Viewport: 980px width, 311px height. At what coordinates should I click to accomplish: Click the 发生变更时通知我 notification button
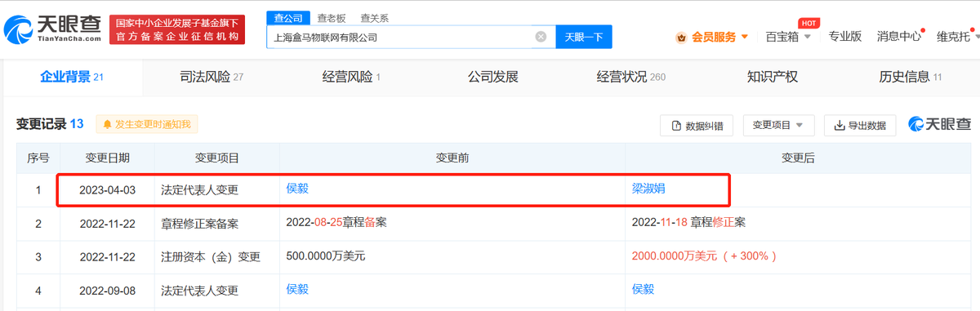click(147, 124)
